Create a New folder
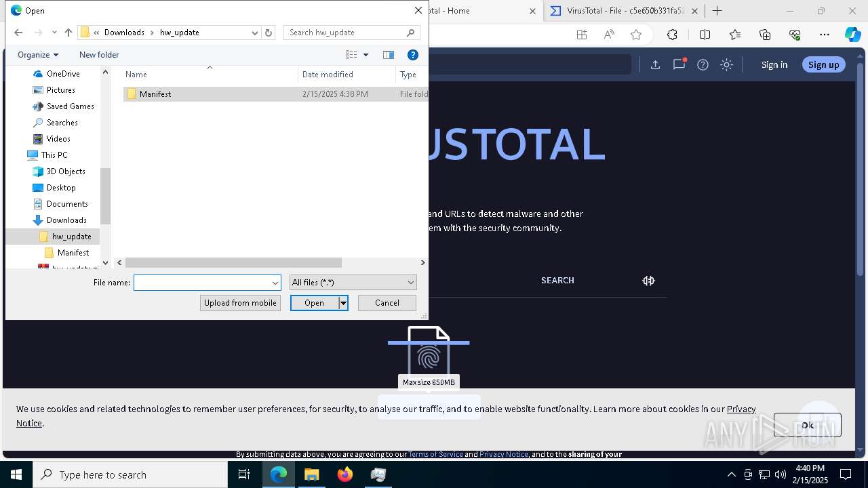The height and width of the screenshot is (488, 868). pyautogui.click(x=99, y=55)
